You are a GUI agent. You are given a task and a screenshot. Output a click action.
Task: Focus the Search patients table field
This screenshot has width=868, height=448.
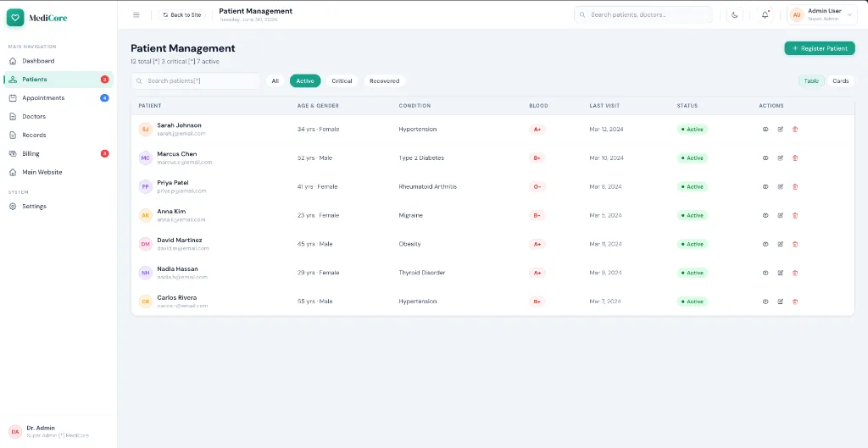pyautogui.click(x=196, y=81)
